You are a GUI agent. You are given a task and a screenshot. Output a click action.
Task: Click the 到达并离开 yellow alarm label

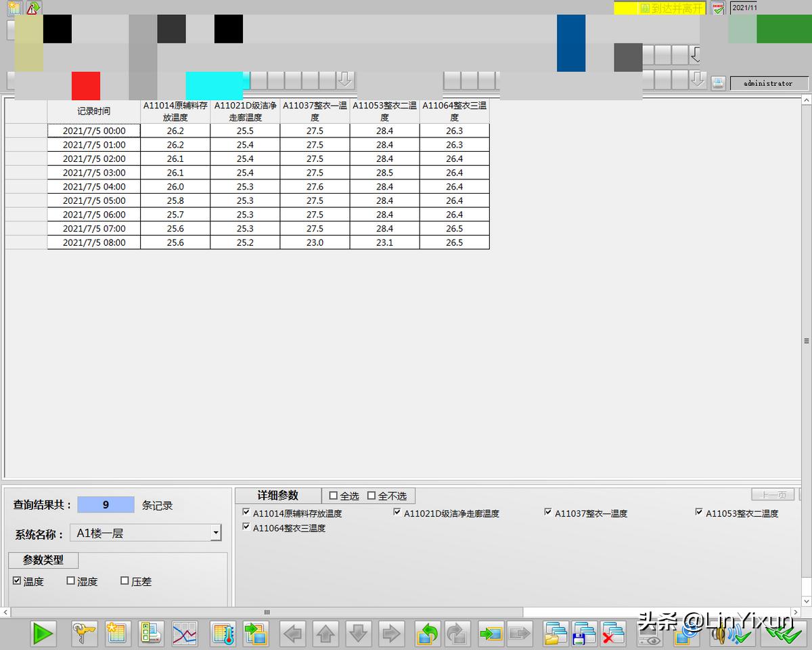[671, 8]
